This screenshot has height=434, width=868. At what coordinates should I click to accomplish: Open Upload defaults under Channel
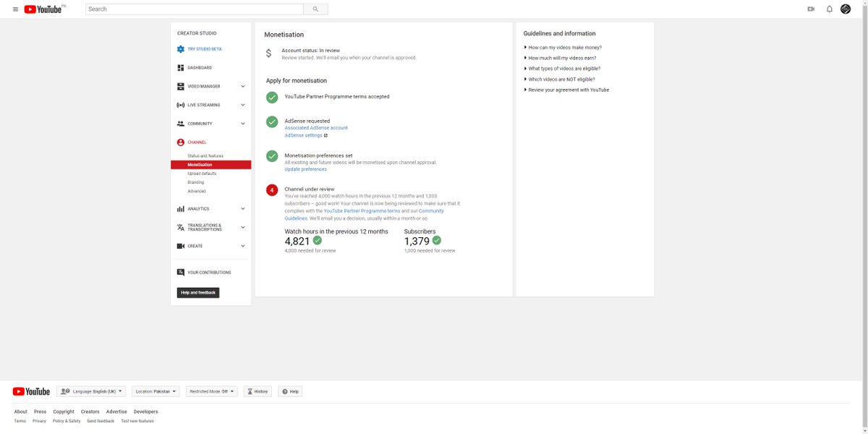(202, 174)
